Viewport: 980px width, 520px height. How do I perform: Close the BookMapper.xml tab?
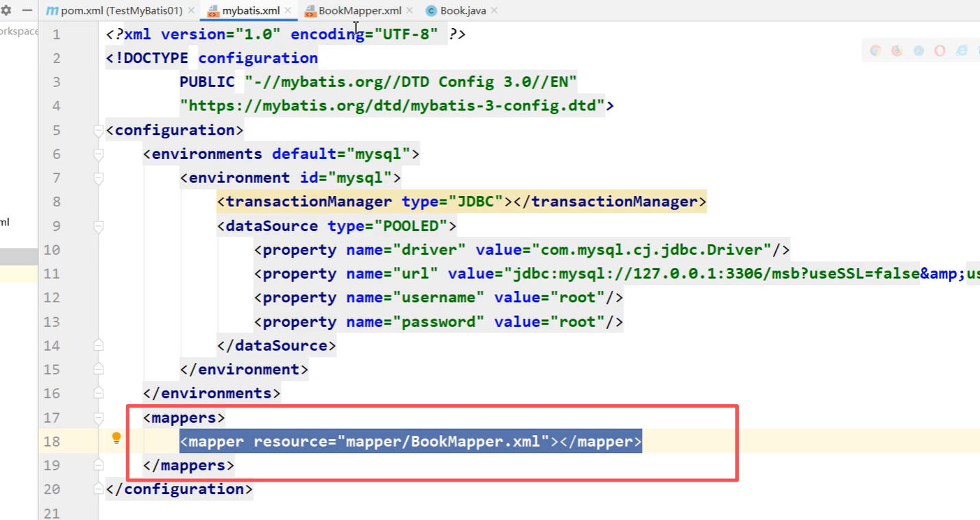[x=410, y=11]
